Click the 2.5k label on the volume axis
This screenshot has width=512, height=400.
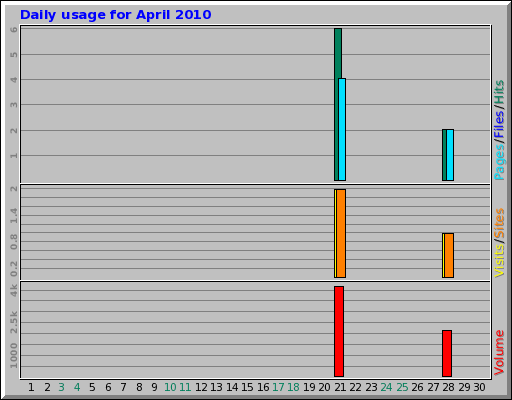coord(14,322)
